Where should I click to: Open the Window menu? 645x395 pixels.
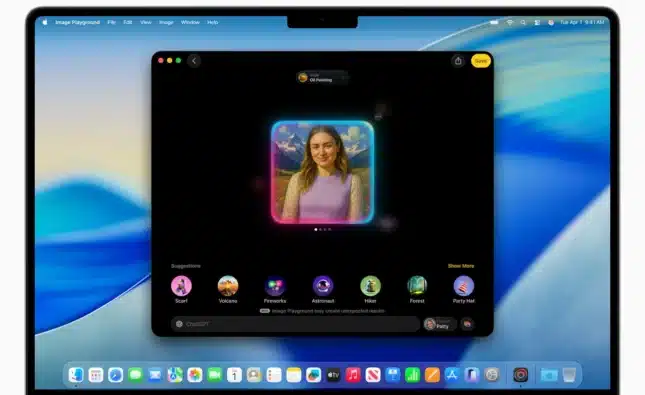point(190,22)
